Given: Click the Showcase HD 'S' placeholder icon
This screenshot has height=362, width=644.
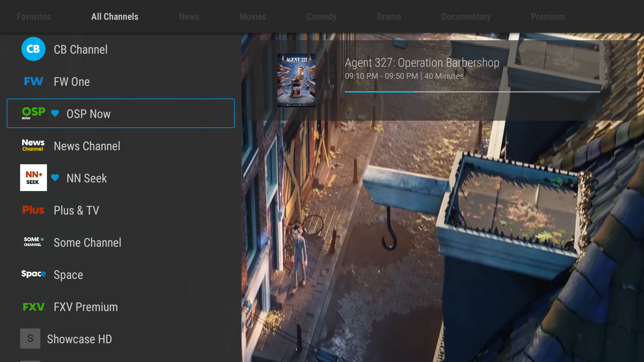Looking at the screenshot, I should coord(30,339).
